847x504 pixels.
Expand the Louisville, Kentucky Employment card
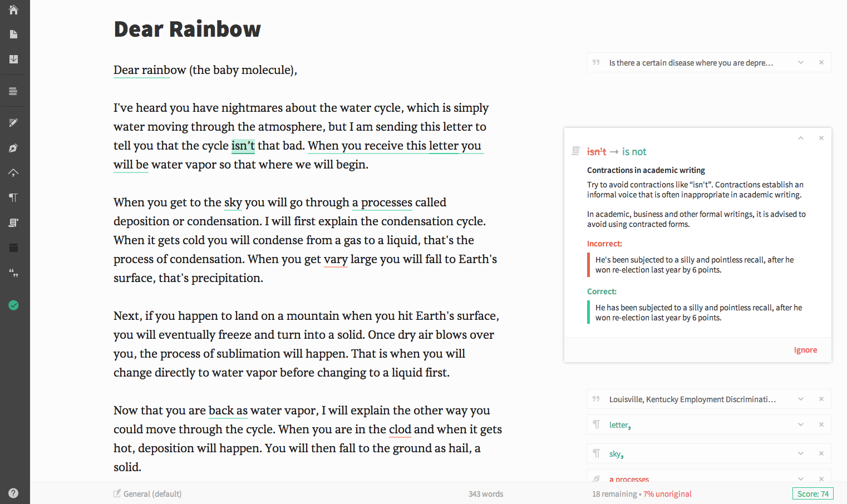coord(800,399)
